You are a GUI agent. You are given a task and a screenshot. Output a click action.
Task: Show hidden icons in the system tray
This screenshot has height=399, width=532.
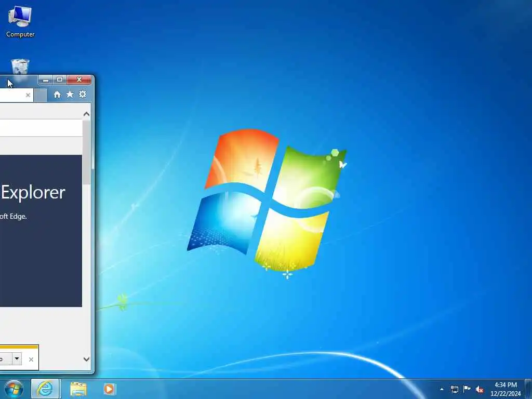click(x=442, y=389)
